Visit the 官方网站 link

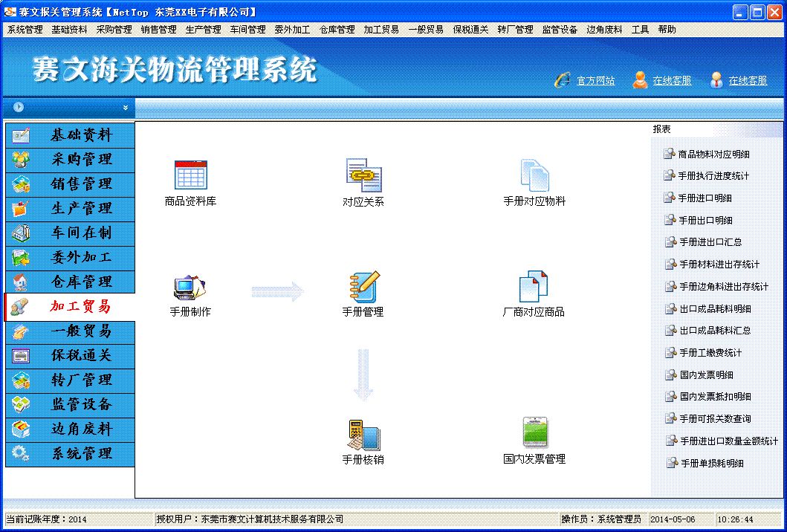(x=595, y=81)
